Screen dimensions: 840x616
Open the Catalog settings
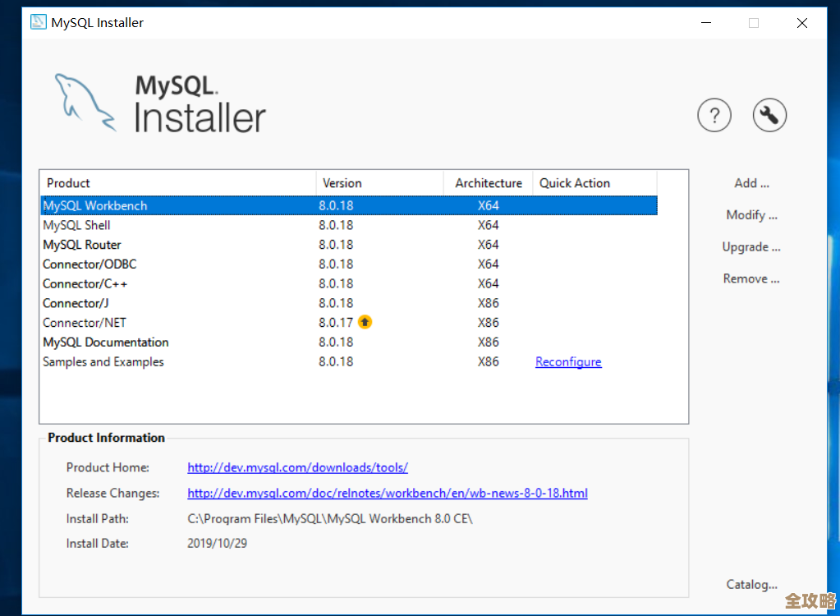[x=750, y=584]
